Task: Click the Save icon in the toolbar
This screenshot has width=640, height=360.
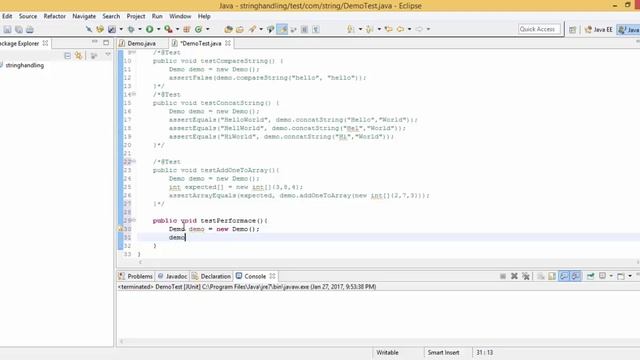Action: [7, 29]
